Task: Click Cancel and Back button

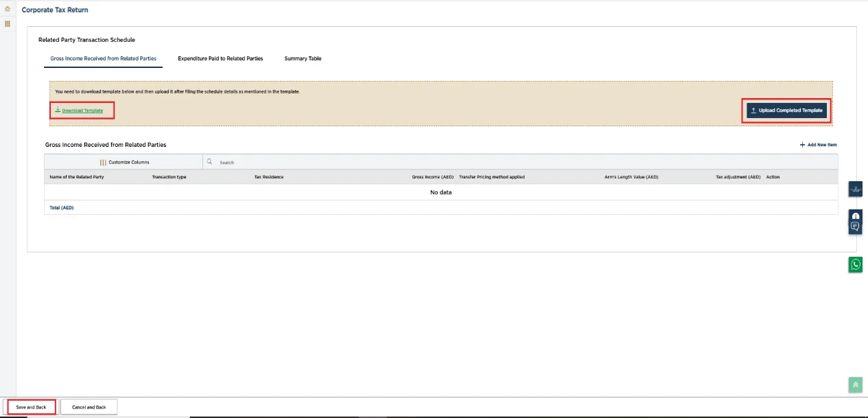Action: 89,407
